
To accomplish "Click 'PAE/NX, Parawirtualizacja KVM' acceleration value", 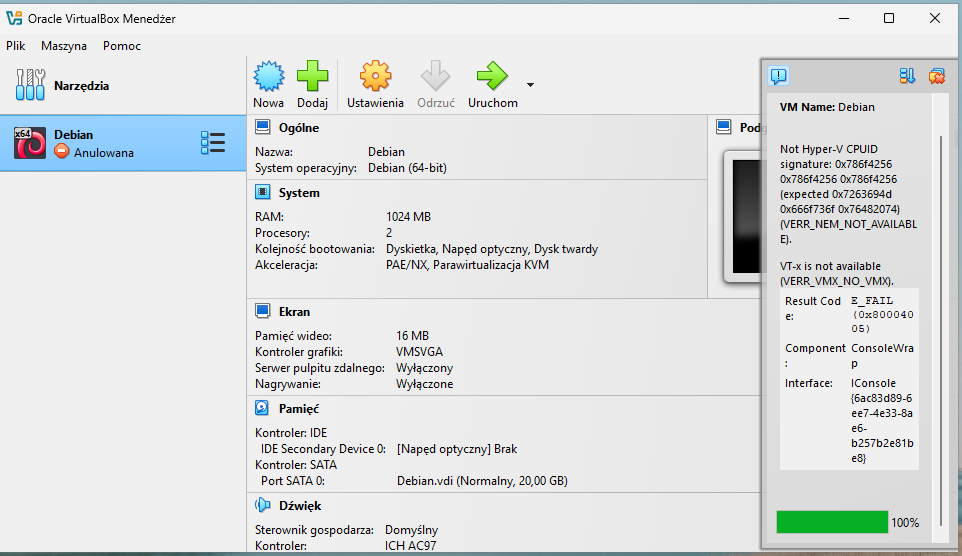I will click(x=468, y=265).
